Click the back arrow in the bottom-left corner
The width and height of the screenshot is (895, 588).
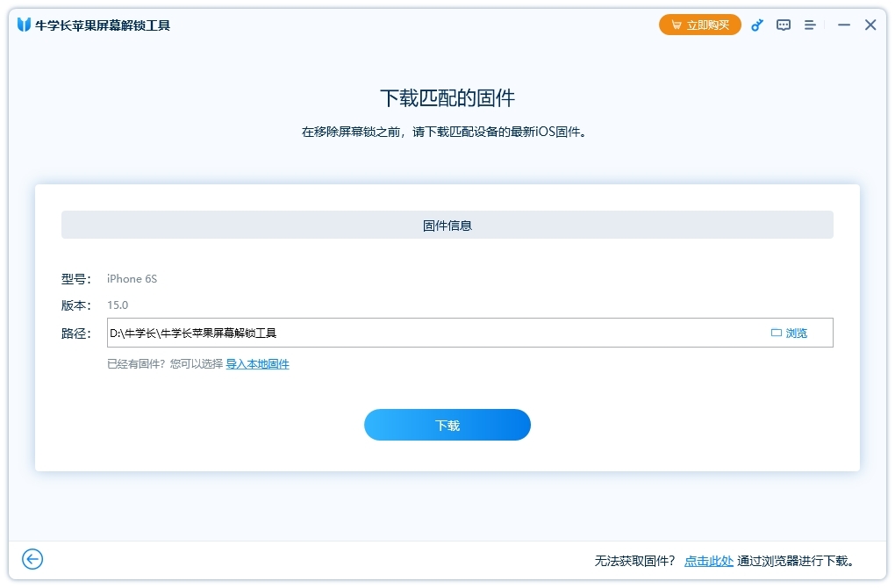[x=32, y=559]
